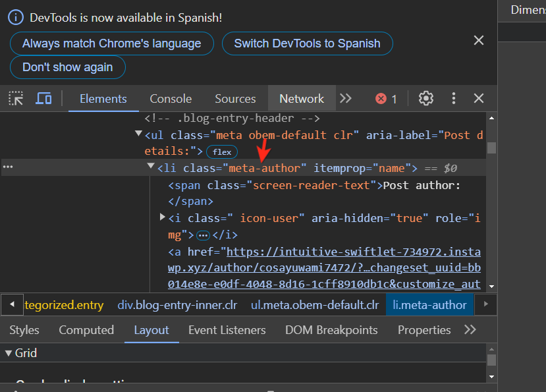
Task: Click the info icon on the Spanish banner
Action: [15, 17]
